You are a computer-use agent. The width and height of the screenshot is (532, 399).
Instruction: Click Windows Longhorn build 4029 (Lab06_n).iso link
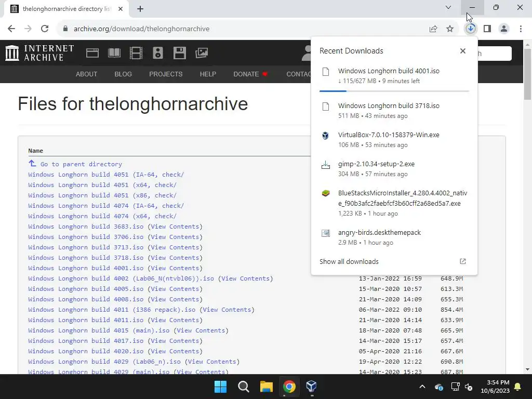click(104, 362)
